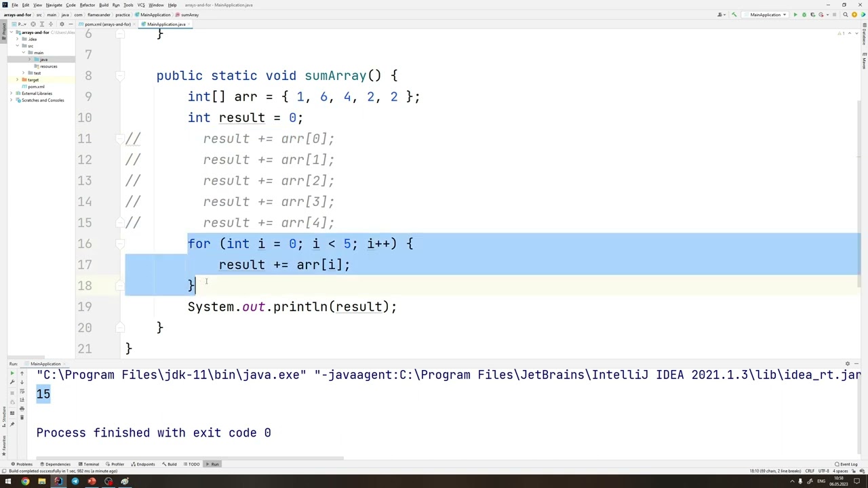This screenshot has height=488, width=868.
Task: Collapse all nodes in Project panel
Action: (51, 24)
